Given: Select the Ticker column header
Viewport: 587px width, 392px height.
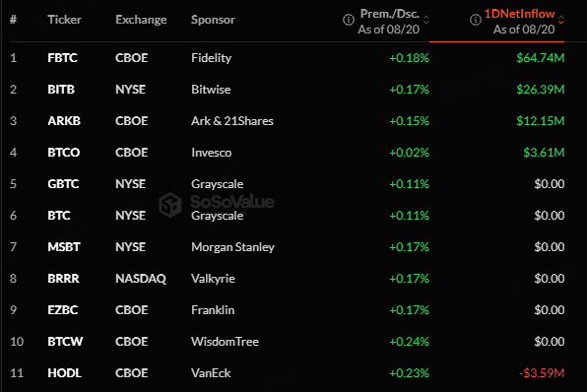Looking at the screenshot, I should 64,20.
